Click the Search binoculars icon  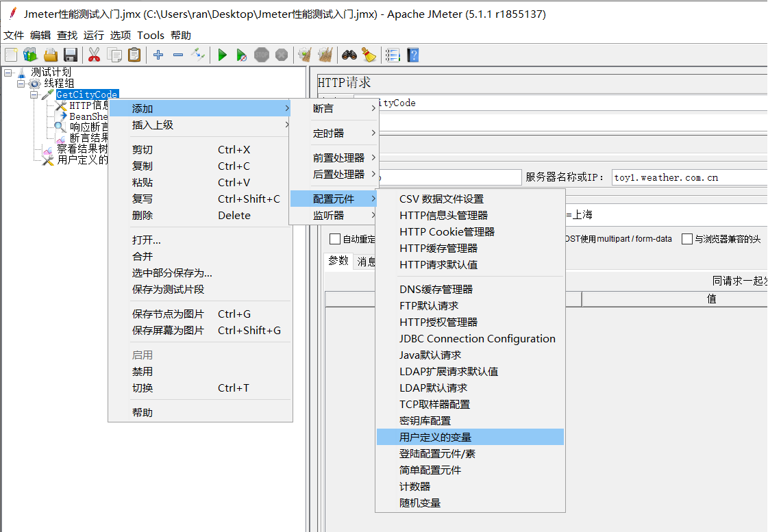coord(349,55)
